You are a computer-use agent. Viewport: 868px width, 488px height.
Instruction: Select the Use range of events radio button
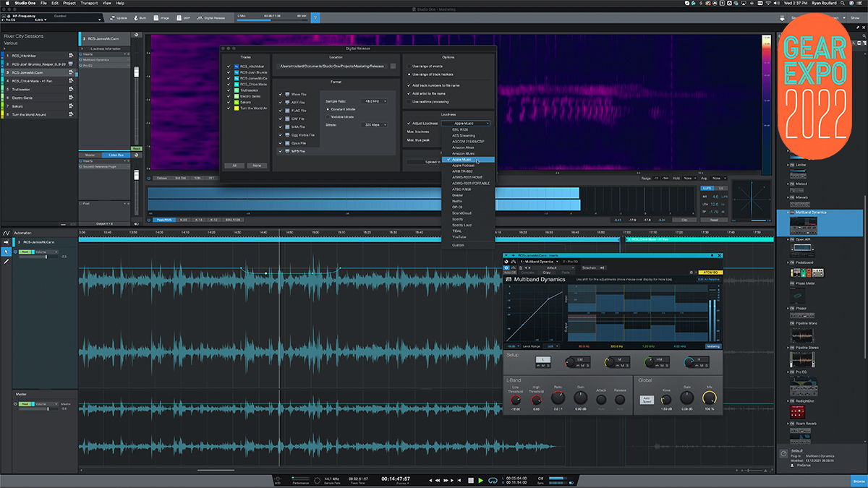pyautogui.click(x=408, y=66)
